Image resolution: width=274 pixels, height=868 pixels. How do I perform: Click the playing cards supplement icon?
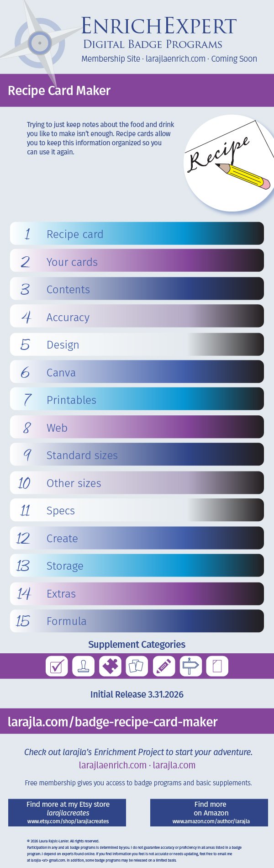click(x=137, y=666)
